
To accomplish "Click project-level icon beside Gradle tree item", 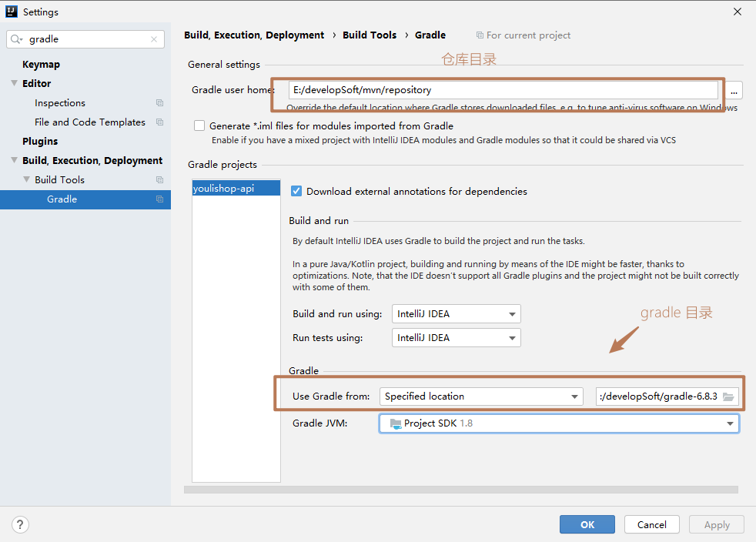I will click(159, 199).
